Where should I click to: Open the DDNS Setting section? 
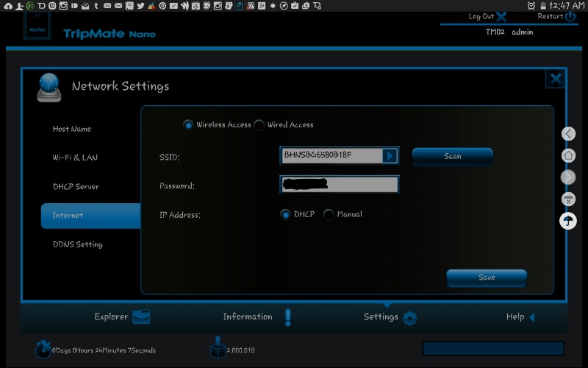coord(78,244)
